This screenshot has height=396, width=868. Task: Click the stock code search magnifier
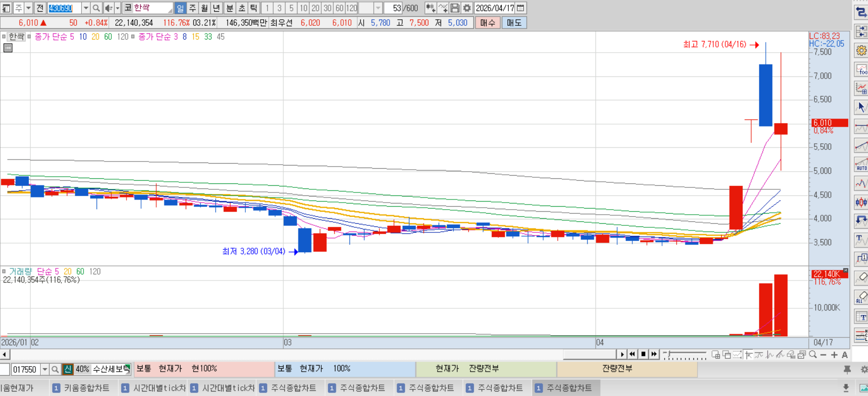[96, 8]
